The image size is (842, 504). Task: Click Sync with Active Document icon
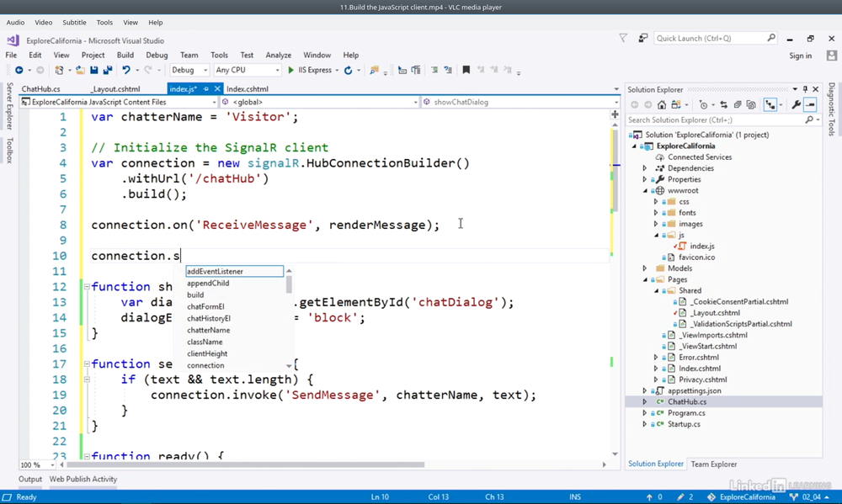click(x=723, y=104)
